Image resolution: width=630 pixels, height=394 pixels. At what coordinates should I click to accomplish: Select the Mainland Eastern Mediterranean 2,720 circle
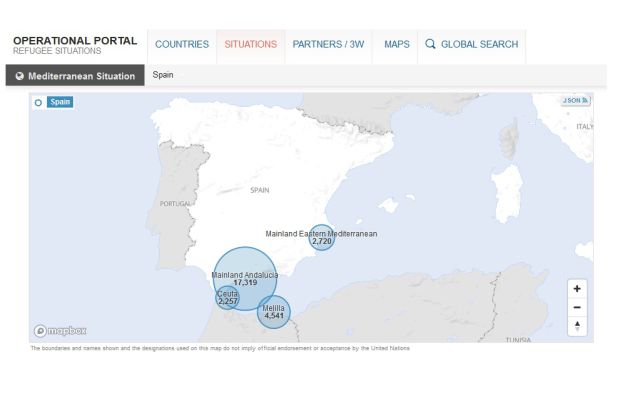(x=322, y=237)
